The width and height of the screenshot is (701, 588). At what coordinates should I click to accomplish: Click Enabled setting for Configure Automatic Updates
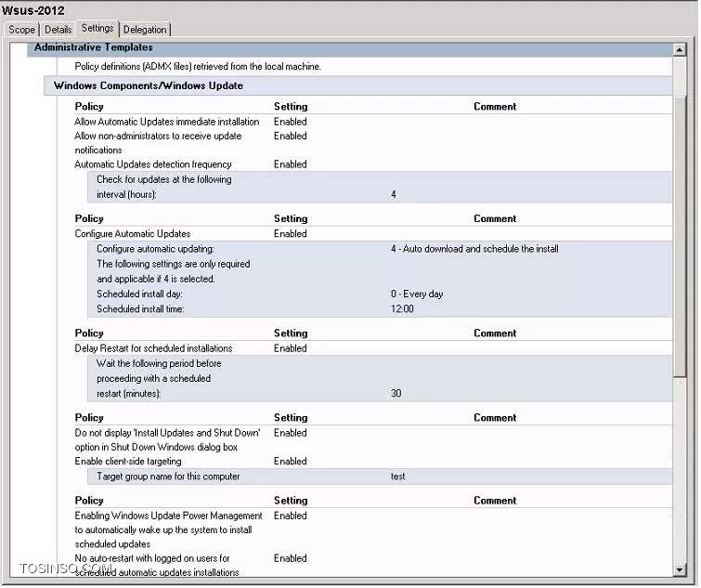point(290,234)
